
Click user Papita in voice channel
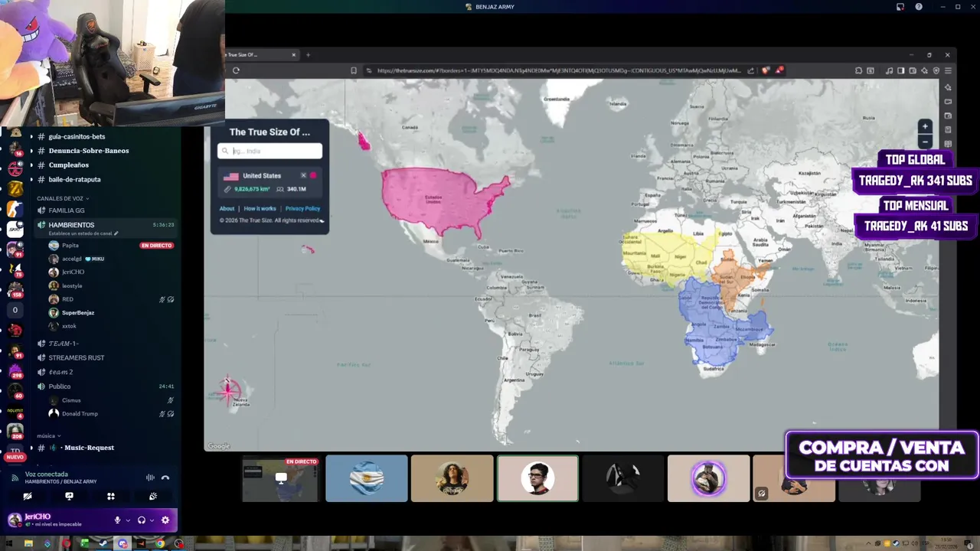pyautogui.click(x=70, y=246)
